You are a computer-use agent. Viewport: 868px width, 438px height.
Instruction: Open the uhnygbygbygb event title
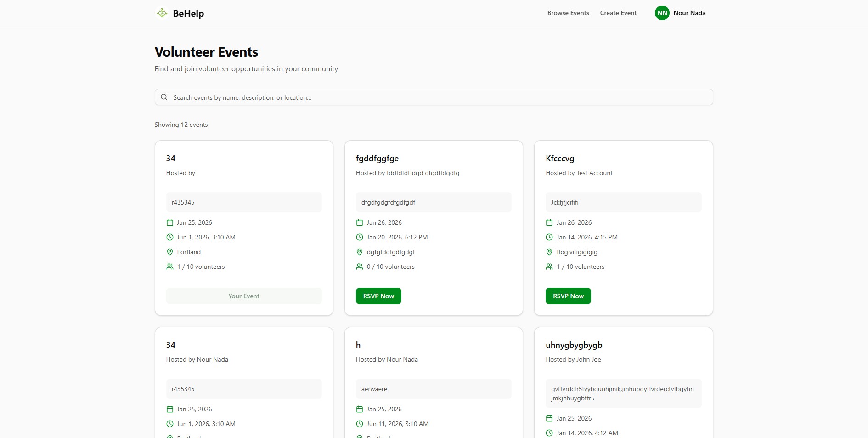pos(574,345)
